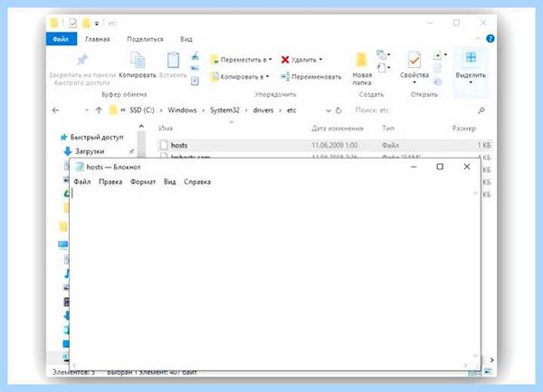Open the Справка menu in Notepad
543x392 pixels.
coord(197,182)
